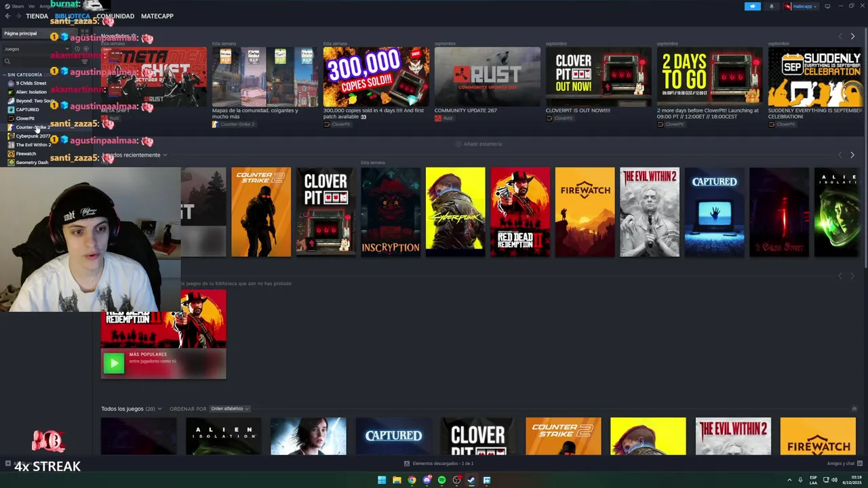Screen dimensions: 868x488
Task: Open the 300,000 copies sold news card
Action: (x=376, y=77)
